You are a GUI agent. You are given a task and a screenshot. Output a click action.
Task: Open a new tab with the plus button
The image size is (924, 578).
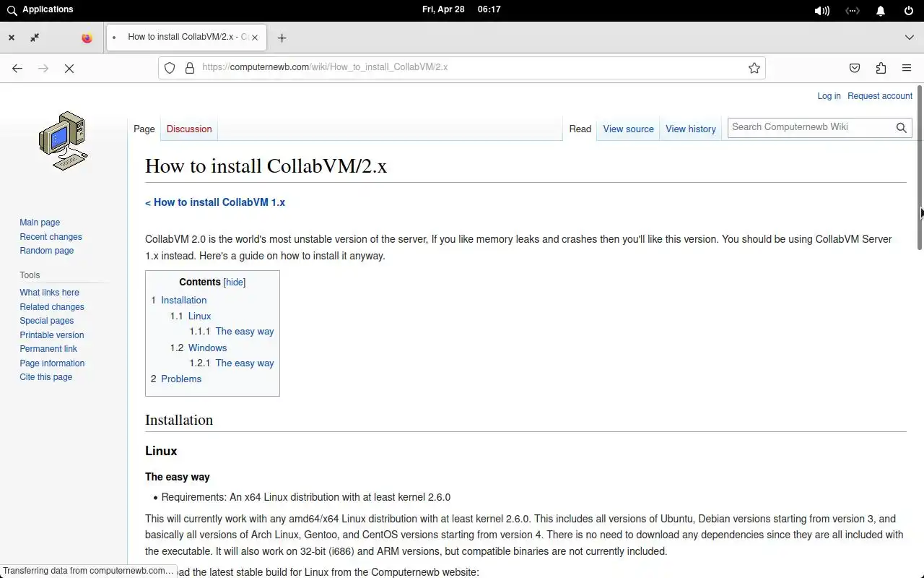(x=282, y=38)
